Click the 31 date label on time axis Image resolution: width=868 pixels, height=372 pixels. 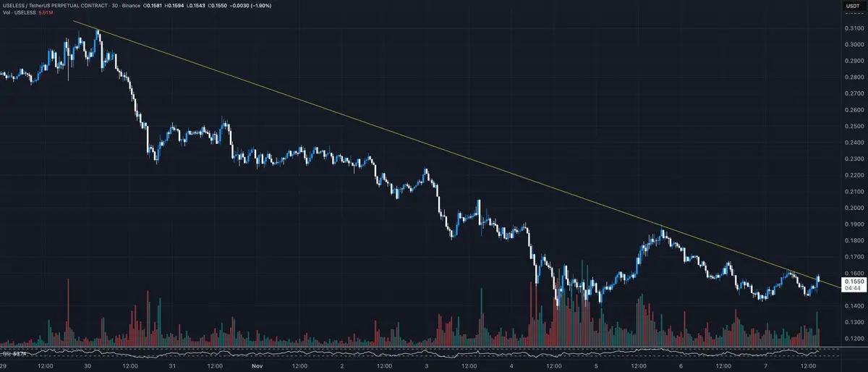pyautogui.click(x=172, y=366)
